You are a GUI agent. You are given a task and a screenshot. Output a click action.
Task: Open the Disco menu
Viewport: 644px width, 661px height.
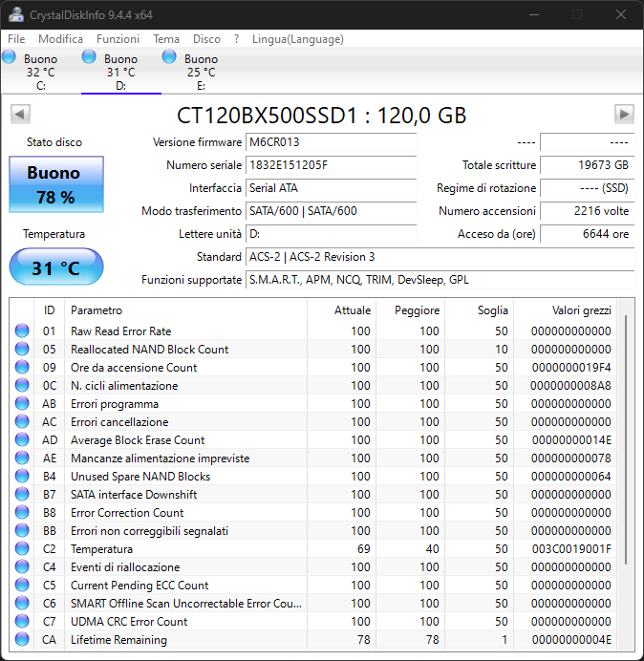[x=206, y=39]
